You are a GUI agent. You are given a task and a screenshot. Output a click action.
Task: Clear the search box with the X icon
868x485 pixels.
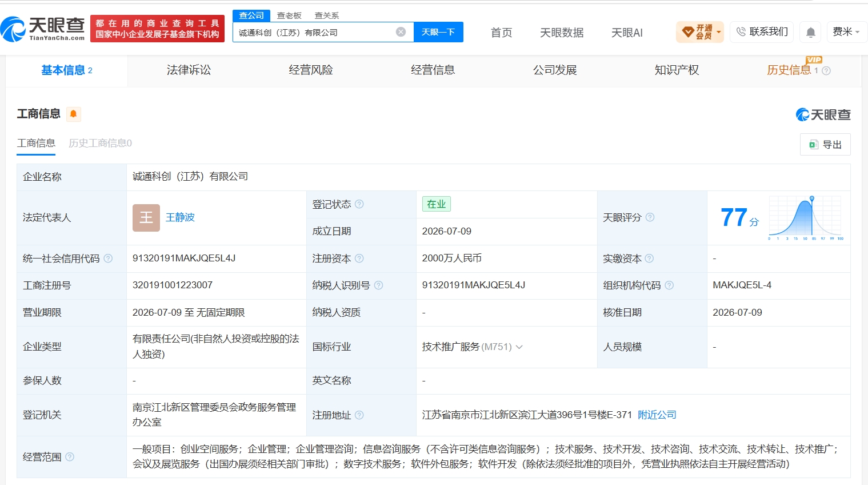[401, 32]
